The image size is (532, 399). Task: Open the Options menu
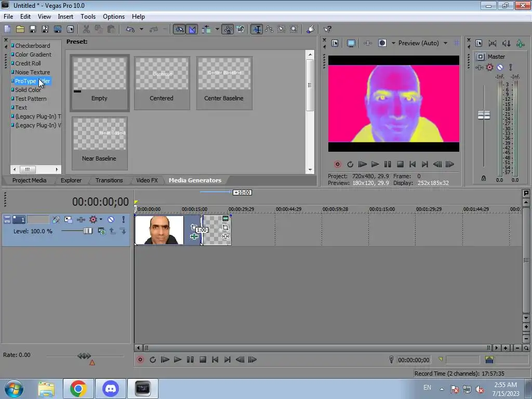[114, 17]
